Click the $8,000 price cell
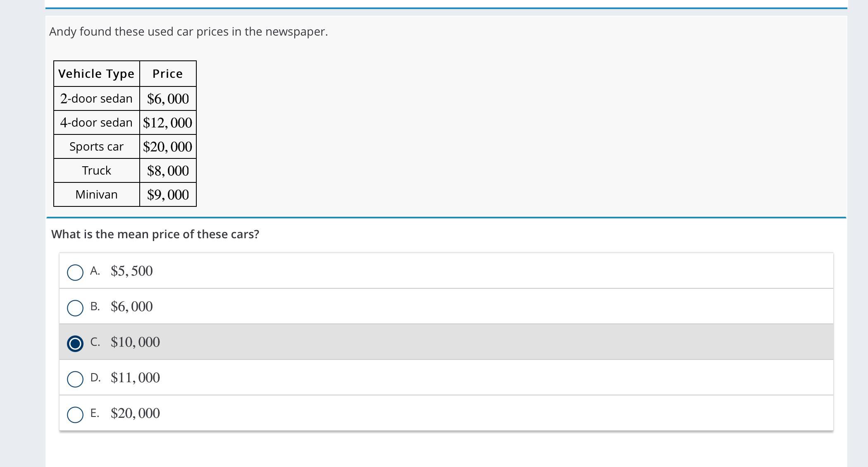Screen dimensions: 868x467 pos(168,171)
